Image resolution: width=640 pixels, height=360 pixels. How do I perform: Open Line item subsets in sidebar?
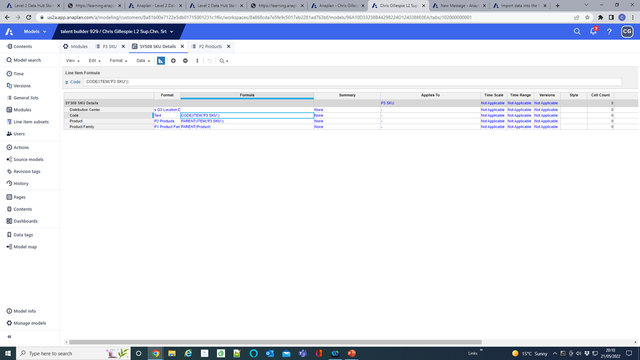[x=31, y=122]
